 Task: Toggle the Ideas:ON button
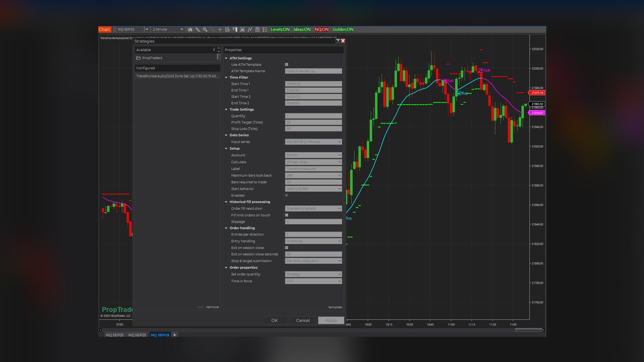coord(302,29)
